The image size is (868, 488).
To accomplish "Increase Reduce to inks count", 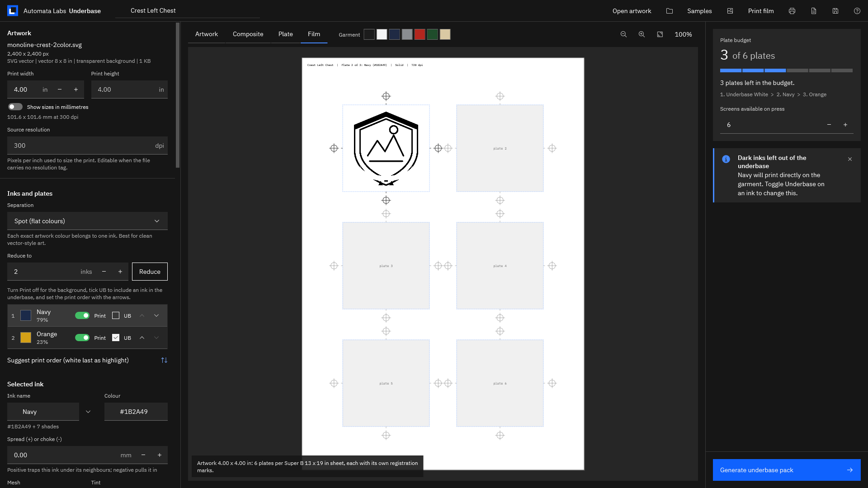I will point(120,272).
